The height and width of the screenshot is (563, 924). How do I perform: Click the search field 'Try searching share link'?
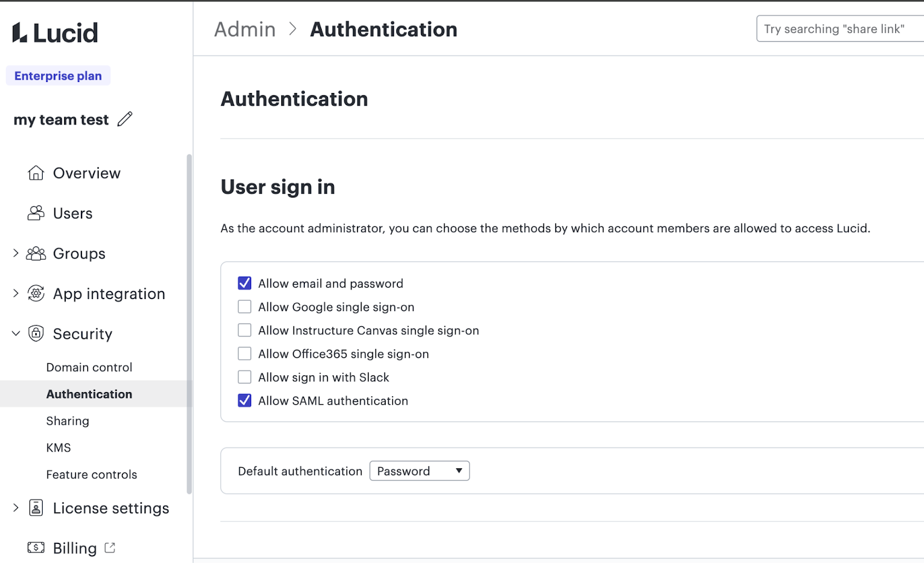click(840, 29)
